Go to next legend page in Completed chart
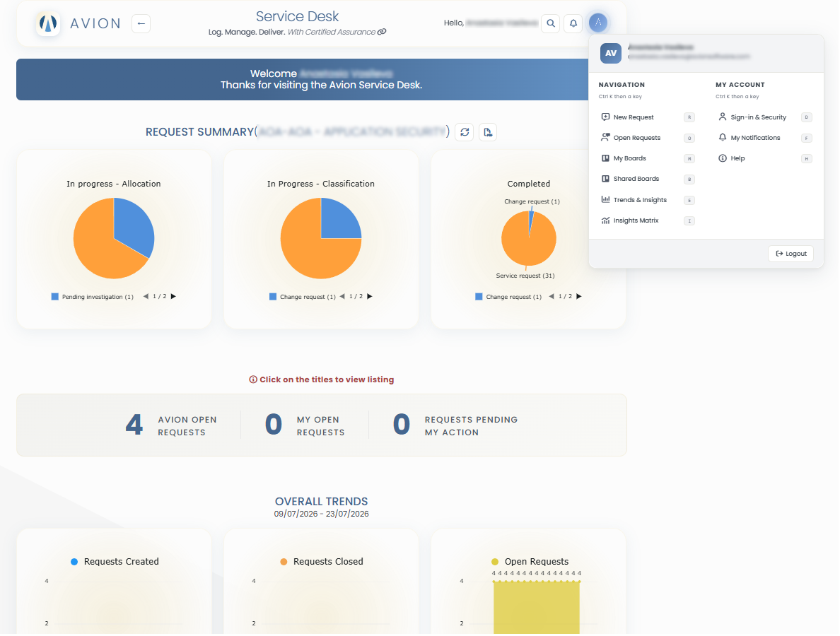 click(x=578, y=297)
